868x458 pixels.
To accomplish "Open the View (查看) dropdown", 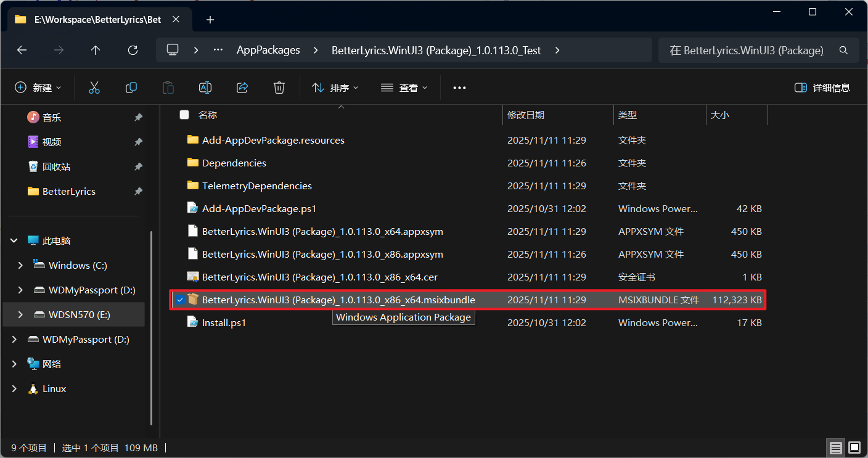I will pyautogui.click(x=404, y=88).
